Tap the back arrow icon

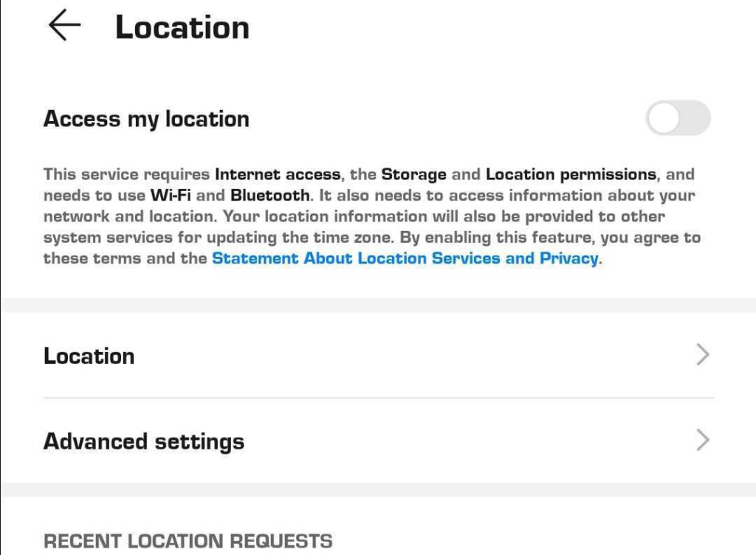click(x=64, y=27)
